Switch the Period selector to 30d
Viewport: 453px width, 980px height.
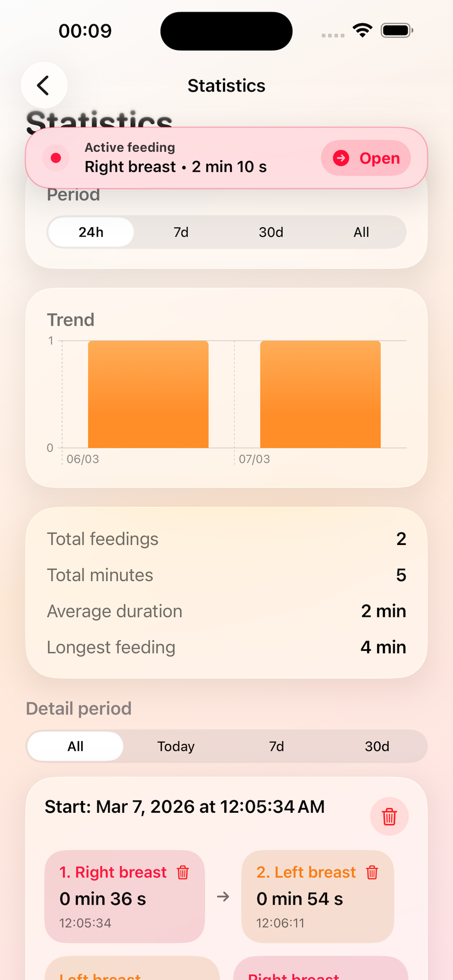[x=271, y=232]
